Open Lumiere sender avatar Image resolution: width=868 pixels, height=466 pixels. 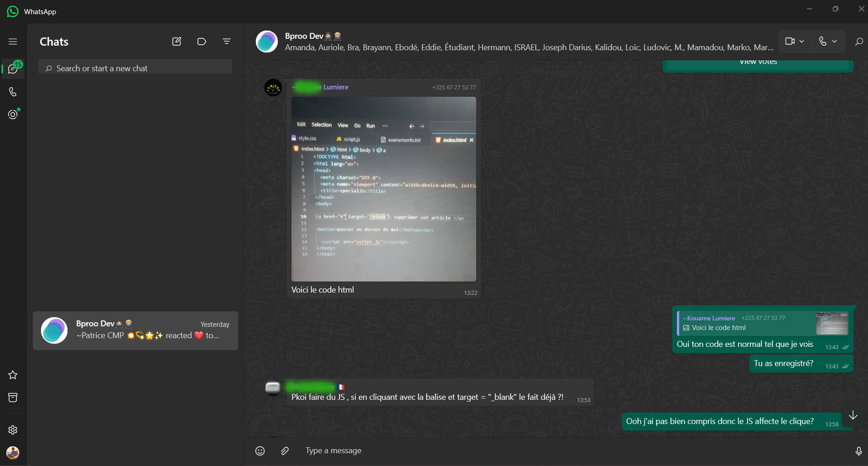pyautogui.click(x=273, y=88)
